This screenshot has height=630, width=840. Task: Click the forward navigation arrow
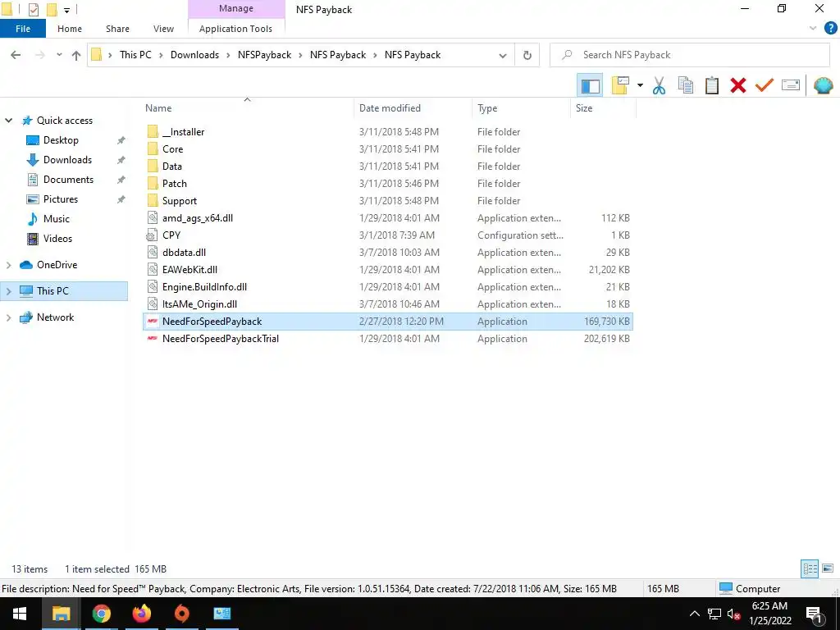click(39, 55)
